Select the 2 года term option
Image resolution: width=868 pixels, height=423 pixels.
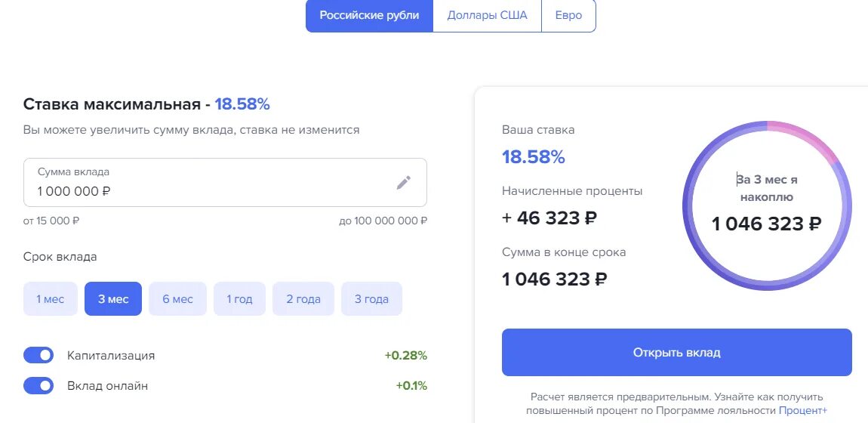tap(303, 299)
